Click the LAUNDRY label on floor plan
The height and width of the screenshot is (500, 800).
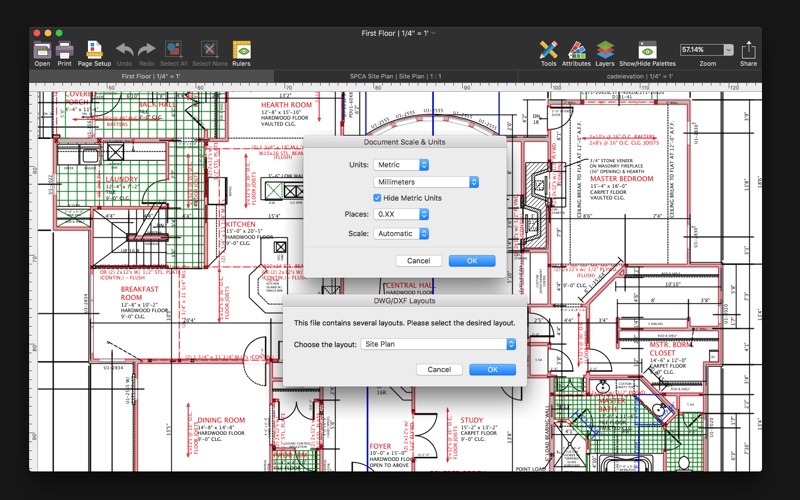coord(121,179)
